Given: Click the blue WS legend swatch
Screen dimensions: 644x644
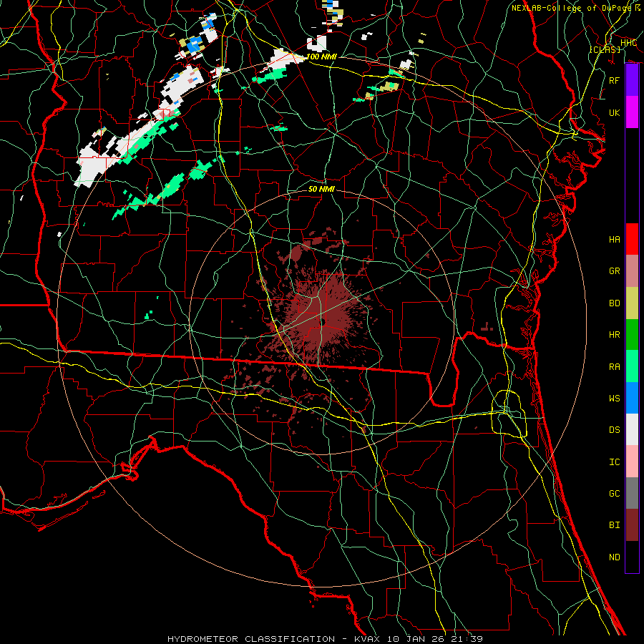Looking at the screenshot, I should point(632,398).
